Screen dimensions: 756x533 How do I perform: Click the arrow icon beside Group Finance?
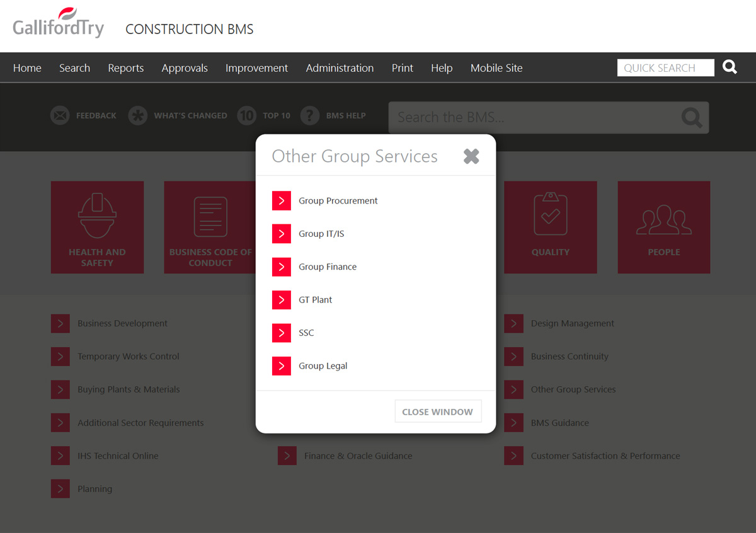(x=282, y=266)
